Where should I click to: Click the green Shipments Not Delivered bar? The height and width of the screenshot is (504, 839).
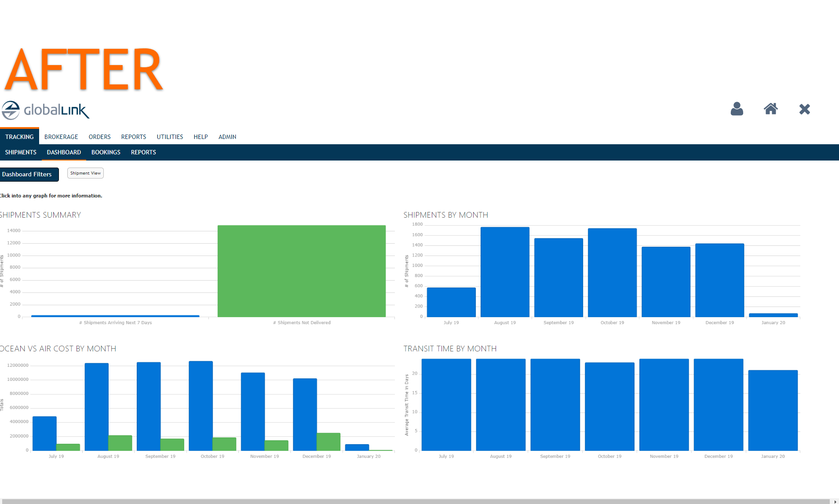(302, 271)
